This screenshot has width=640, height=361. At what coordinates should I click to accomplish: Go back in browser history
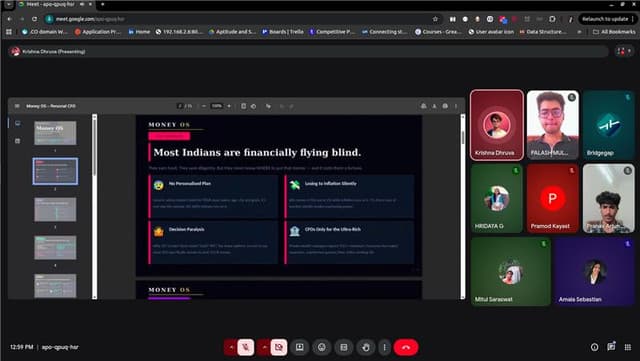coord(9,19)
